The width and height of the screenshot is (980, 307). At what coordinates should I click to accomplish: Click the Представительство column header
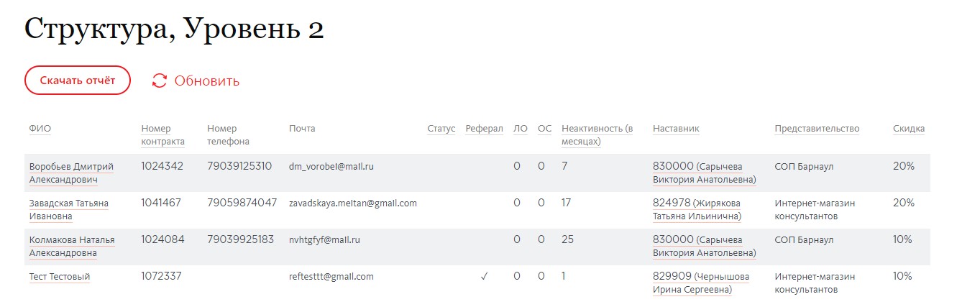(817, 129)
